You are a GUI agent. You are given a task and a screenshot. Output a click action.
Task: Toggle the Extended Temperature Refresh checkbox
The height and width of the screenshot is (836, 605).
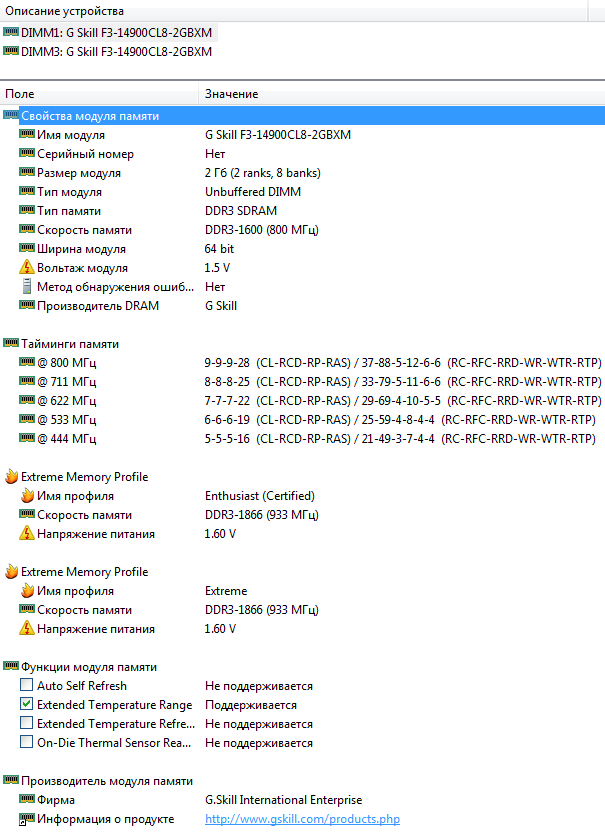26,722
